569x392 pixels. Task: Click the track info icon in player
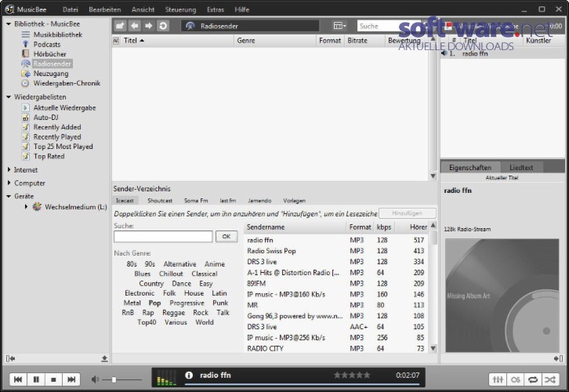click(189, 375)
